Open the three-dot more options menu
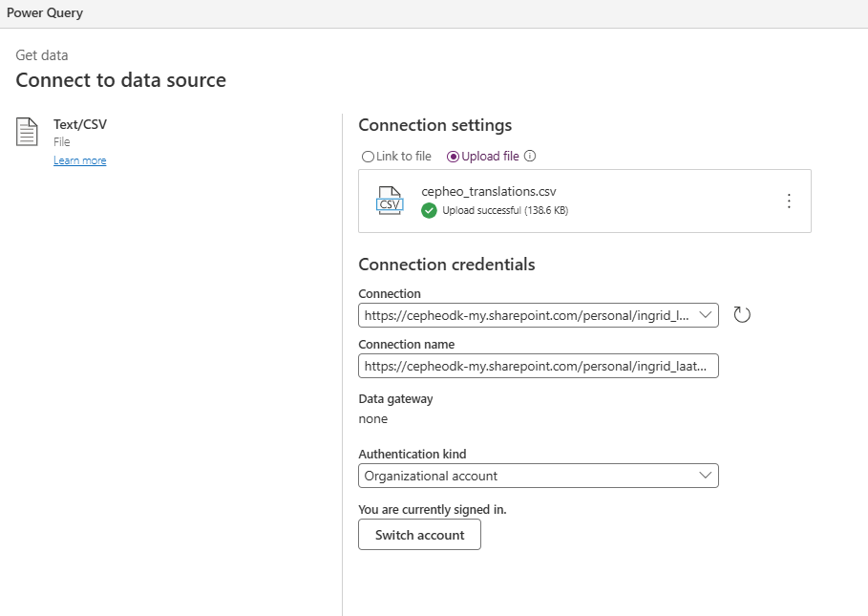 (789, 201)
